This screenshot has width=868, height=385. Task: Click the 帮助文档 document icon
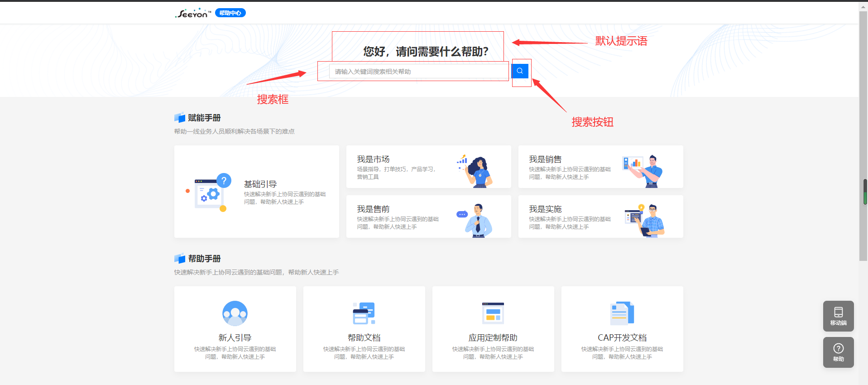click(x=364, y=313)
